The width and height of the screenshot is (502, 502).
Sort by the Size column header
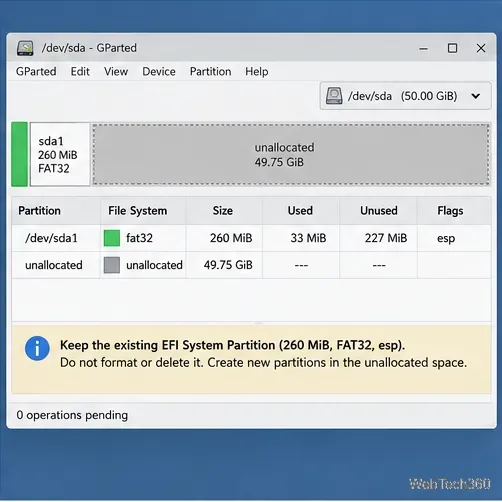coord(223,211)
